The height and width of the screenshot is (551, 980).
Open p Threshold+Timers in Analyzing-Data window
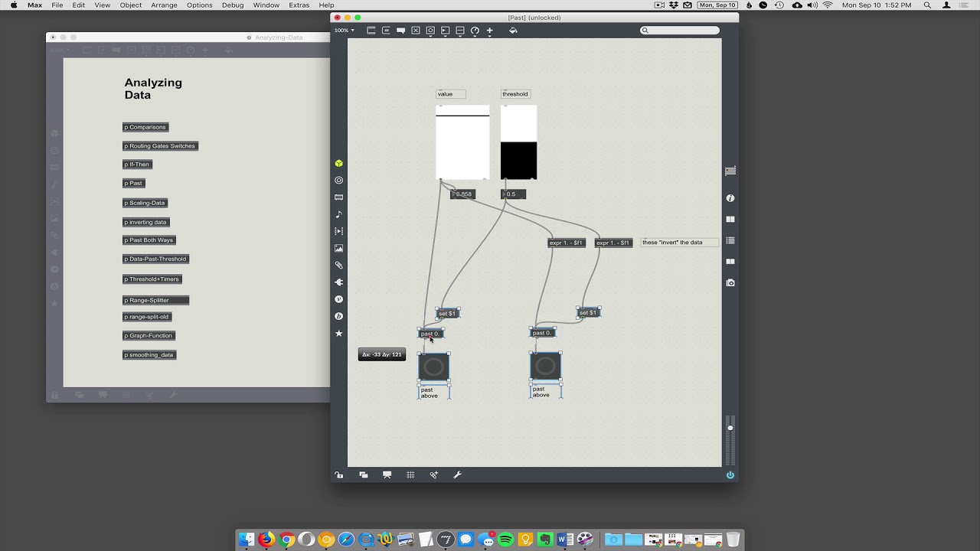pos(152,279)
